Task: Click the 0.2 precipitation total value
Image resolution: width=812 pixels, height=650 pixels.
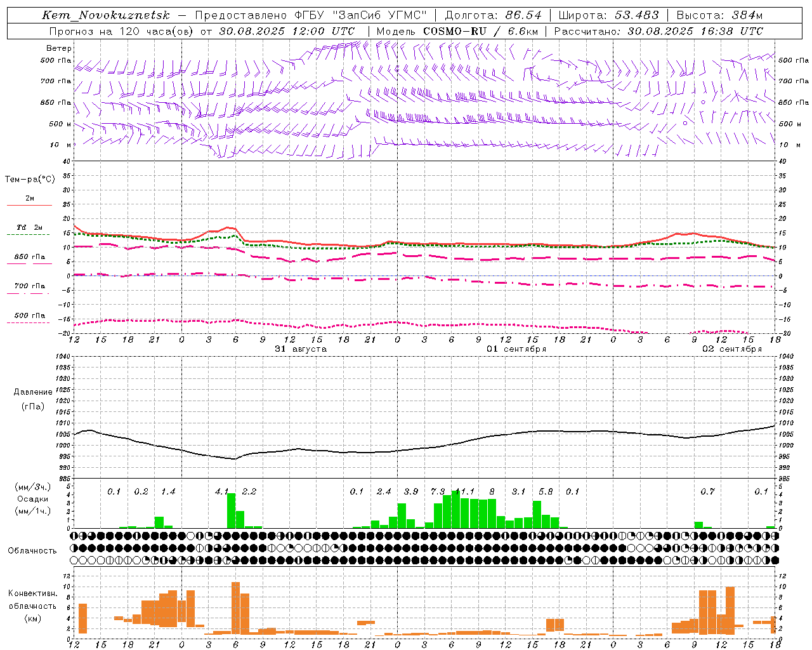Action: tap(141, 492)
